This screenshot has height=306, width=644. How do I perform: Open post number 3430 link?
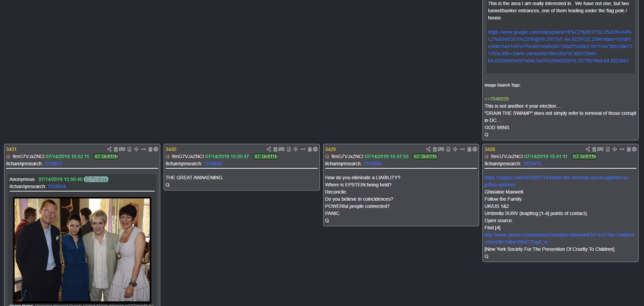tap(171, 149)
